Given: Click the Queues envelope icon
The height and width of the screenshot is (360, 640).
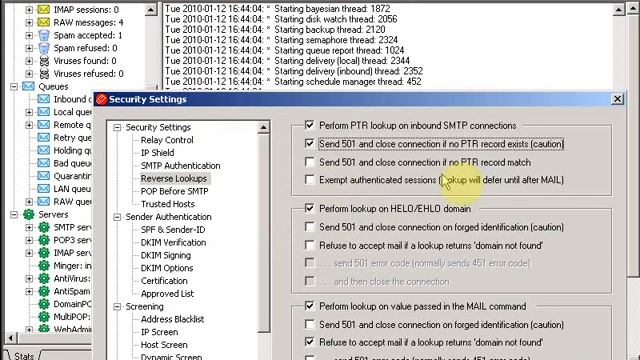Looking at the screenshot, I should tap(28, 86).
